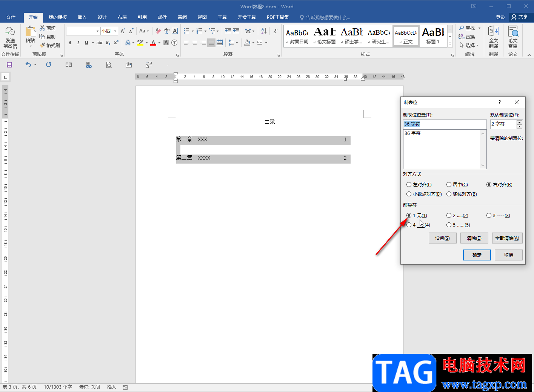Select Decimal align (小数点对齐) radio button
The width and height of the screenshot is (534, 392).
(409, 194)
